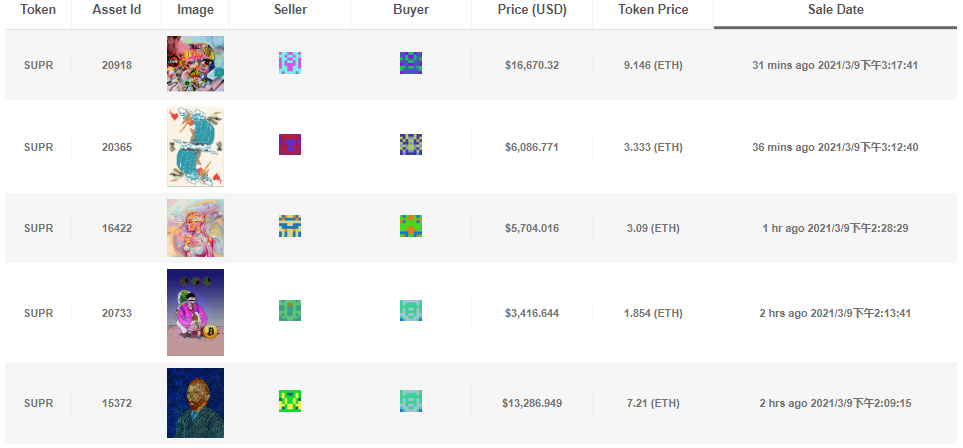Click seller identicon for asset 16422

click(290, 226)
